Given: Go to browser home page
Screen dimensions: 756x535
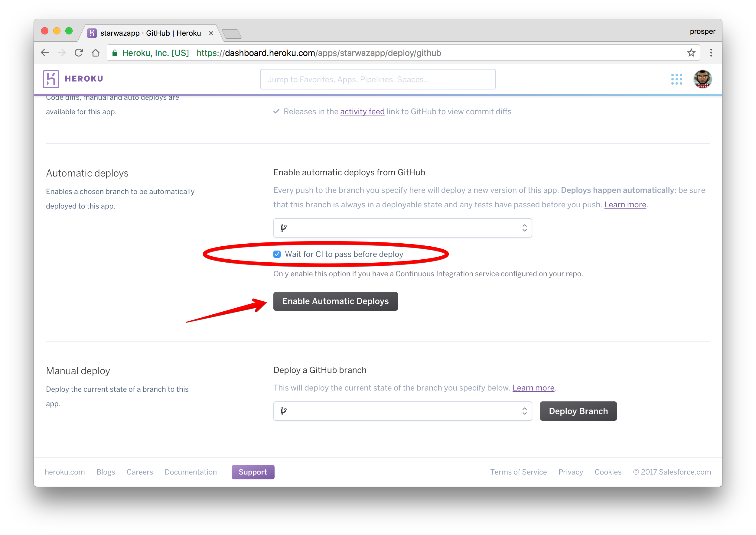Looking at the screenshot, I should pos(96,53).
